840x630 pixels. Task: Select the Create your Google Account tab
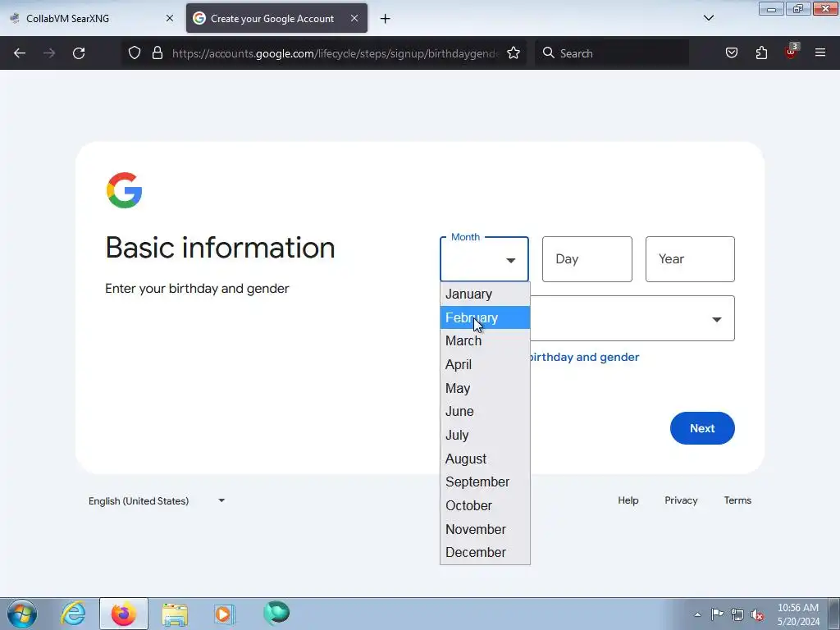pos(276,18)
